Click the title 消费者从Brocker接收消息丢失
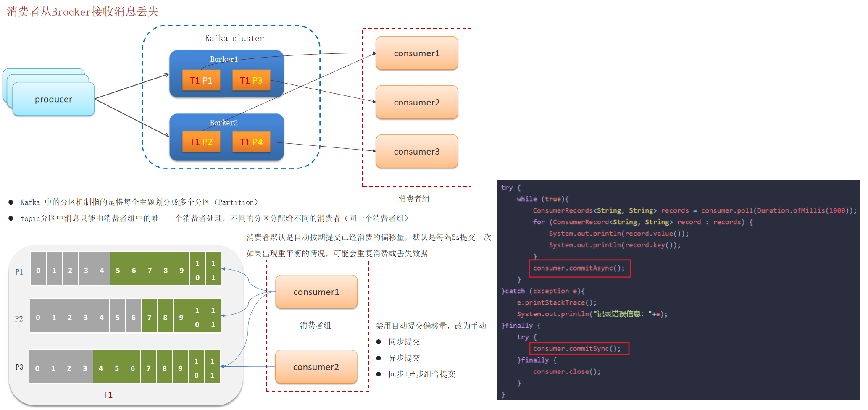This screenshot has width=868, height=410. [x=83, y=11]
